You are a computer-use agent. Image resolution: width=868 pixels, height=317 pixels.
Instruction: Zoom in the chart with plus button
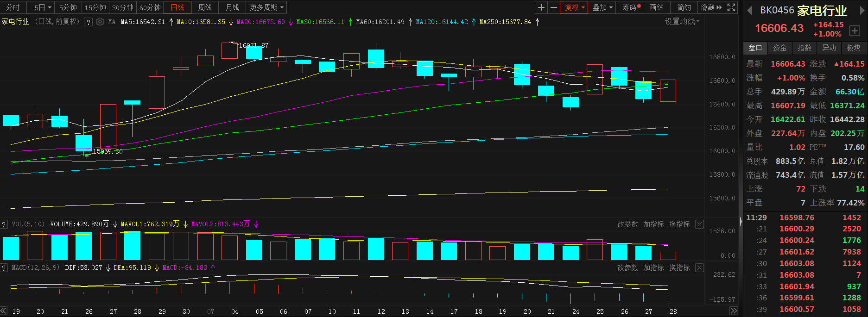tap(541, 7)
